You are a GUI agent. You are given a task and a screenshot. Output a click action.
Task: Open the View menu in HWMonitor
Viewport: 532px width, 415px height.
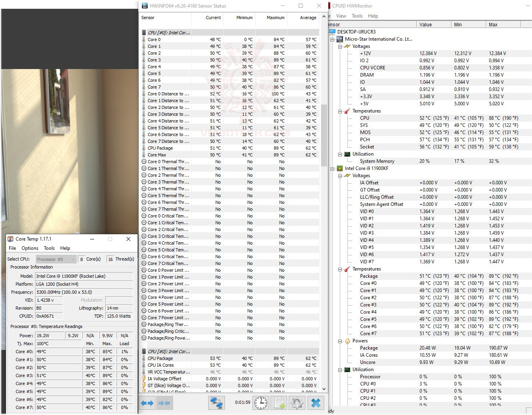click(341, 16)
